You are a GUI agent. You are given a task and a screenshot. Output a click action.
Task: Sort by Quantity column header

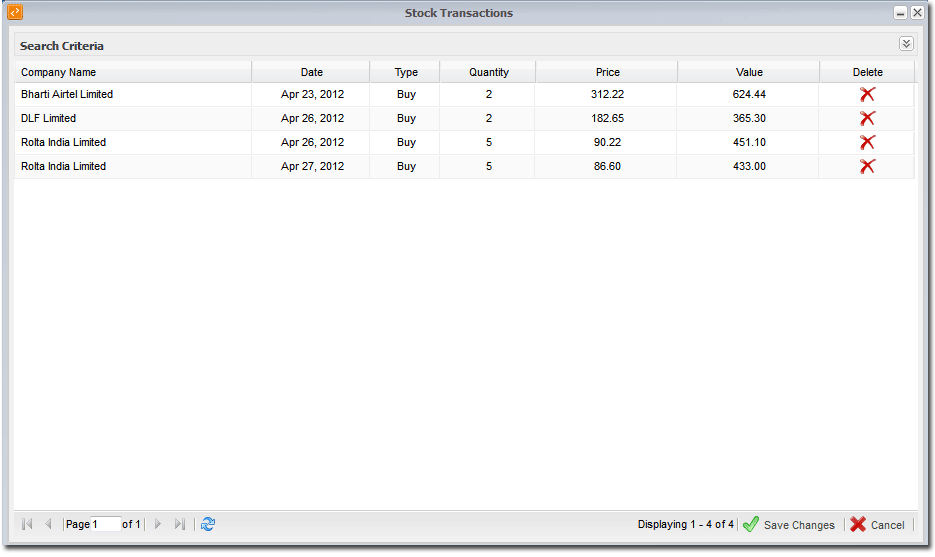[x=488, y=72]
